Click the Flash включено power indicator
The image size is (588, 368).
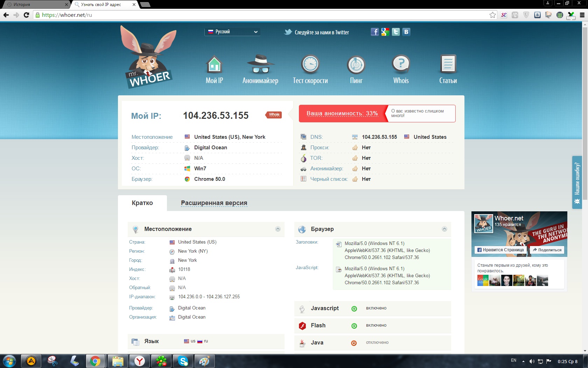[354, 326]
